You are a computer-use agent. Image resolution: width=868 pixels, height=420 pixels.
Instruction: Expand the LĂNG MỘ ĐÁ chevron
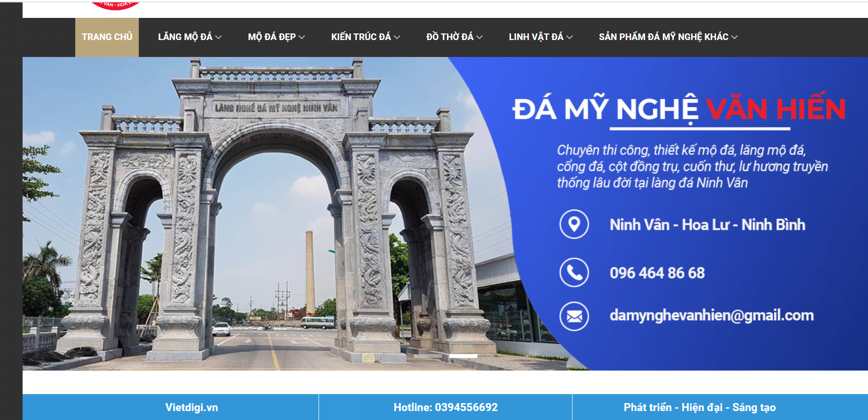[x=218, y=37]
